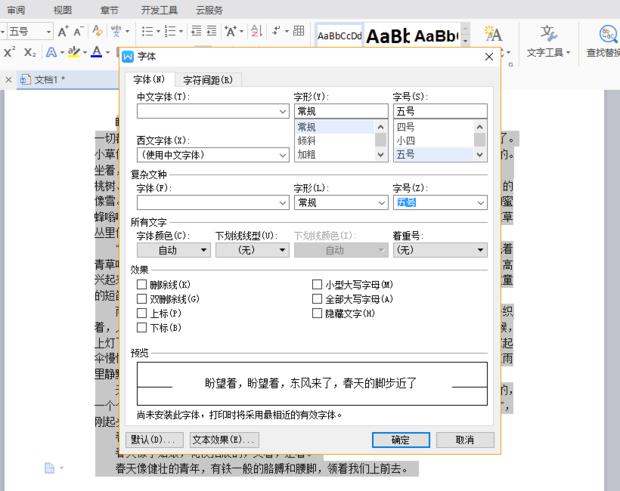Click the 字形(Y) style text field
This screenshot has height=491, width=620.
pyautogui.click(x=341, y=111)
